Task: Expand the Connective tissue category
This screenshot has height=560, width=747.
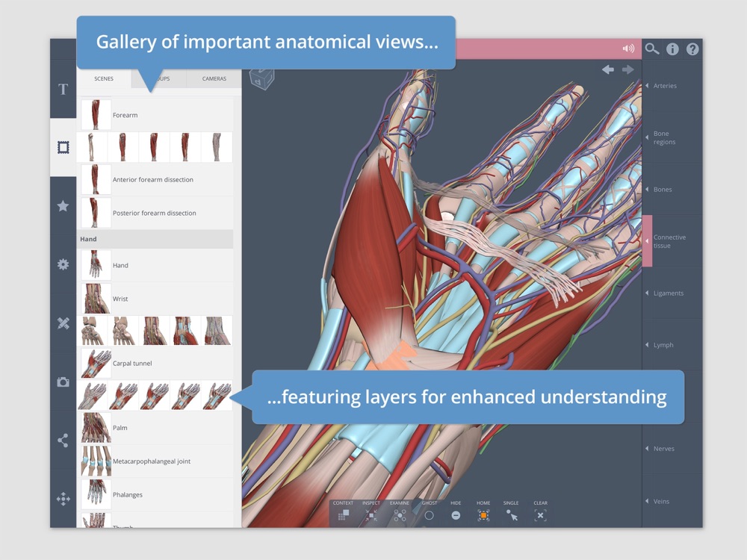Action: click(x=672, y=241)
